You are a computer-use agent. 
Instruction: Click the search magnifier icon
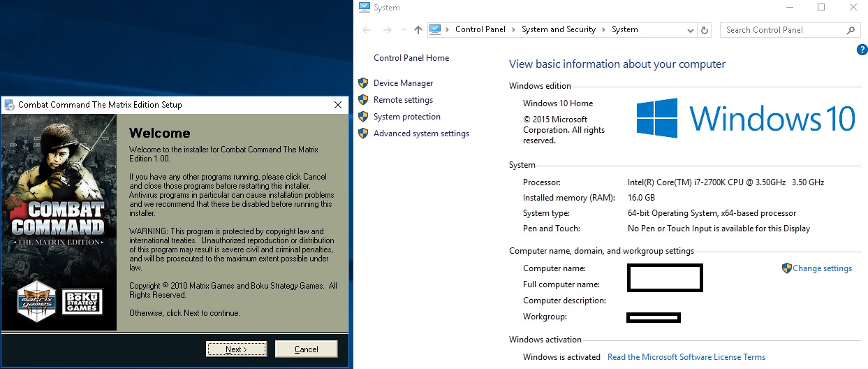[851, 30]
